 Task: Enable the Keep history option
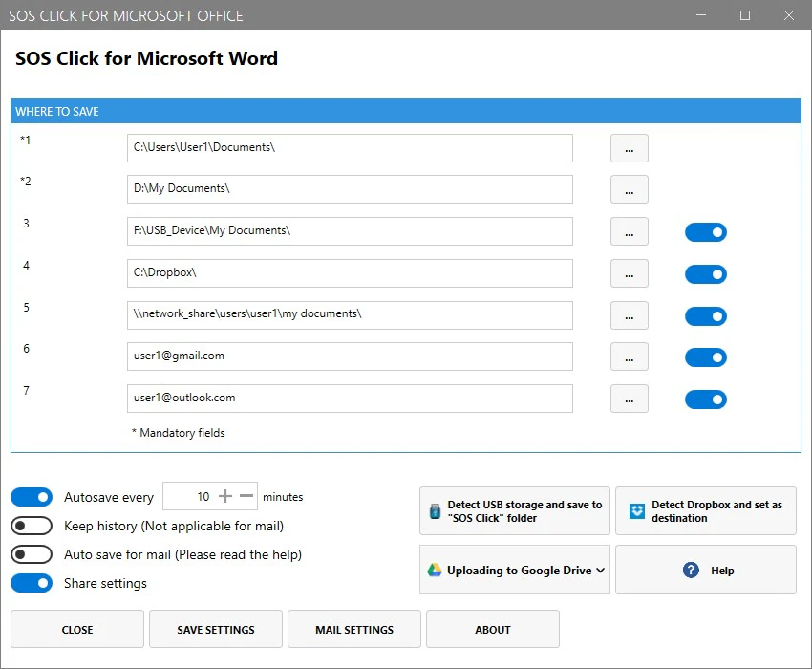(31, 525)
